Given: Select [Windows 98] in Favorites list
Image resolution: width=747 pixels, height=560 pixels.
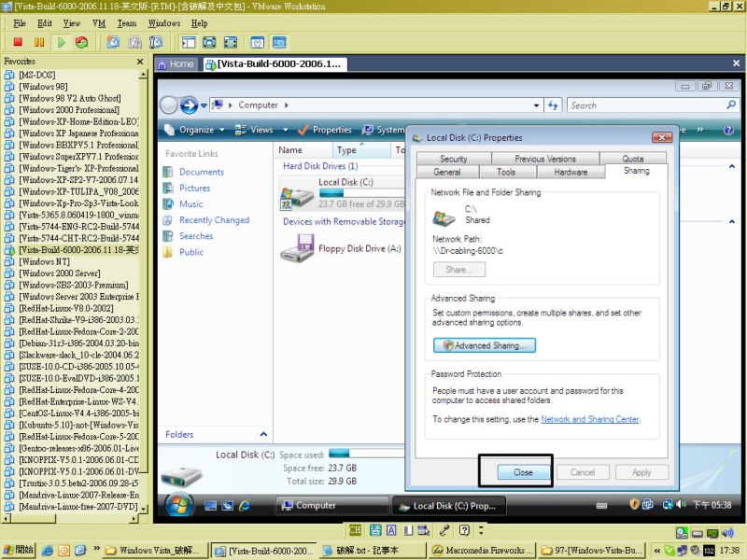Looking at the screenshot, I should pyautogui.click(x=43, y=87).
